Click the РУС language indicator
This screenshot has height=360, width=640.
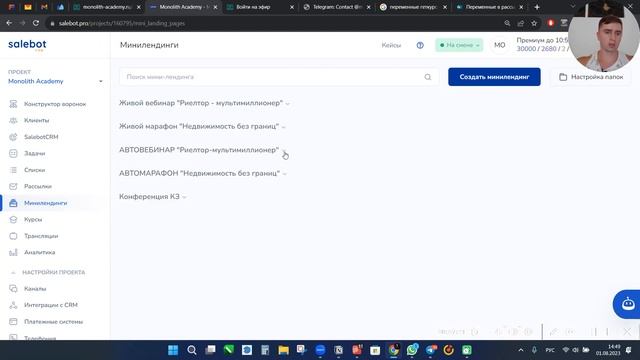coord(550,350)
